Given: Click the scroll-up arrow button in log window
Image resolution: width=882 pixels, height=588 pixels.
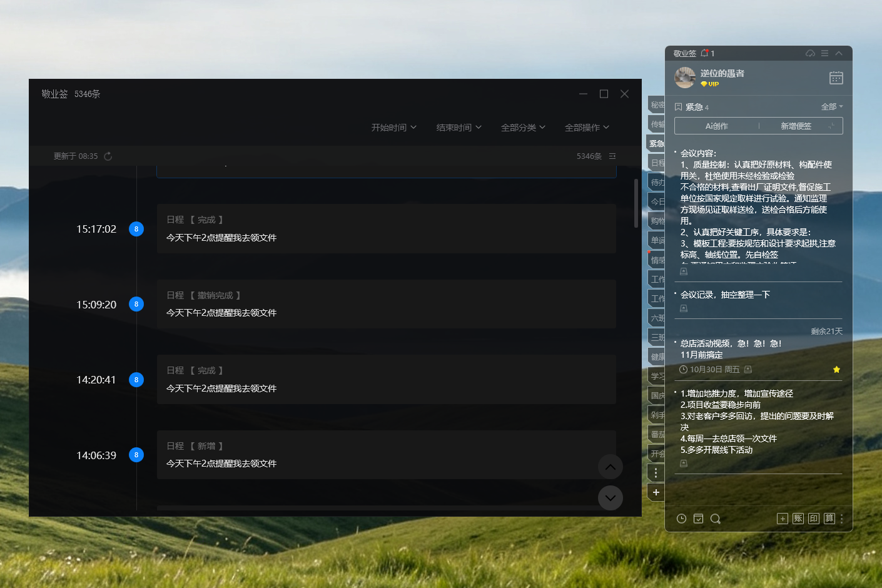Looking at the screenshot, I should click(x=611, y=467).
